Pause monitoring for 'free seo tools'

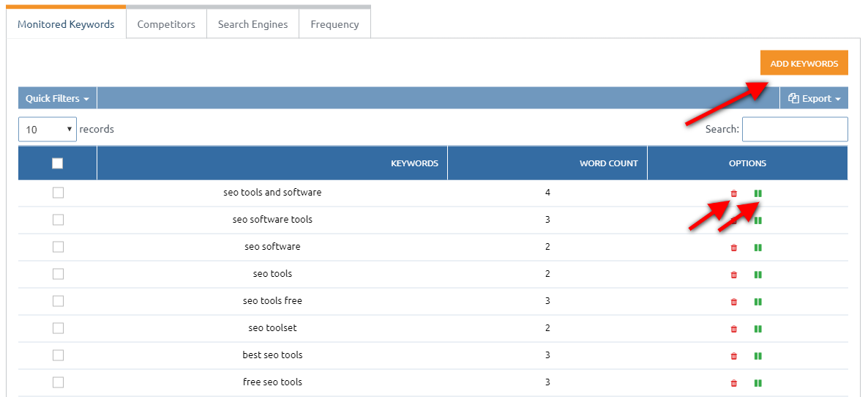pyautogui.click(x=757, y=383)
